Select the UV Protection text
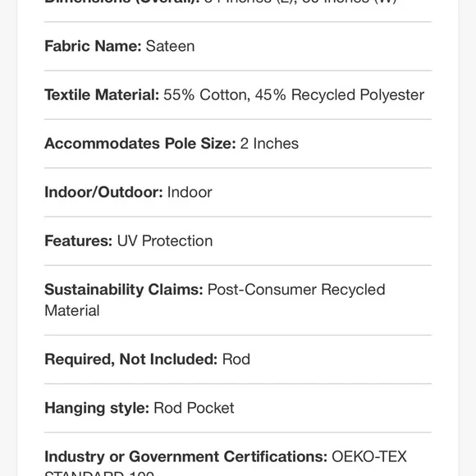Image resolution: width=476 pixels, height=476 pixels. tap(165, 240)
